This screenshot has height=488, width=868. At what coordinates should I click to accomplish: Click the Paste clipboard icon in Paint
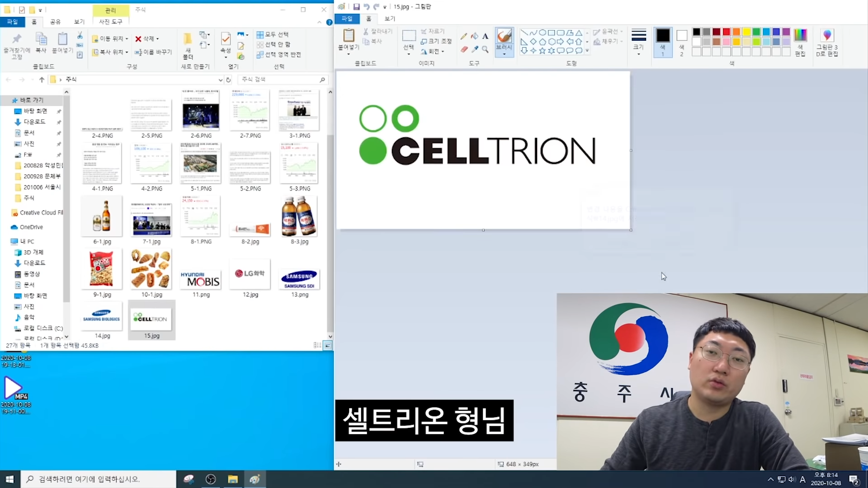tap(349, 35)
